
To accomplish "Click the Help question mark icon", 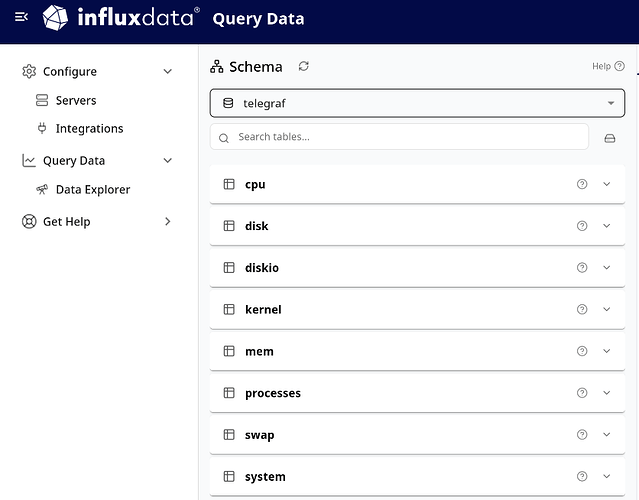I will [x=619, y=67].
